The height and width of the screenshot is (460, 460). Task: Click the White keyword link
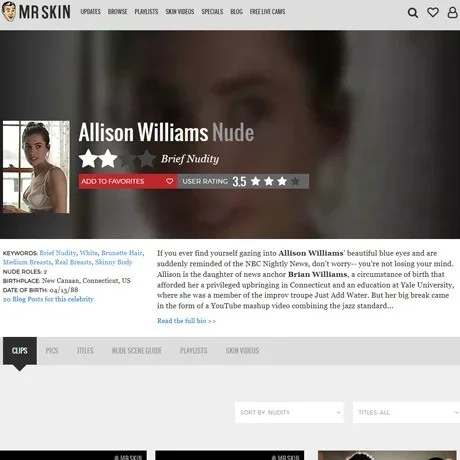click(x=88, y=253)
